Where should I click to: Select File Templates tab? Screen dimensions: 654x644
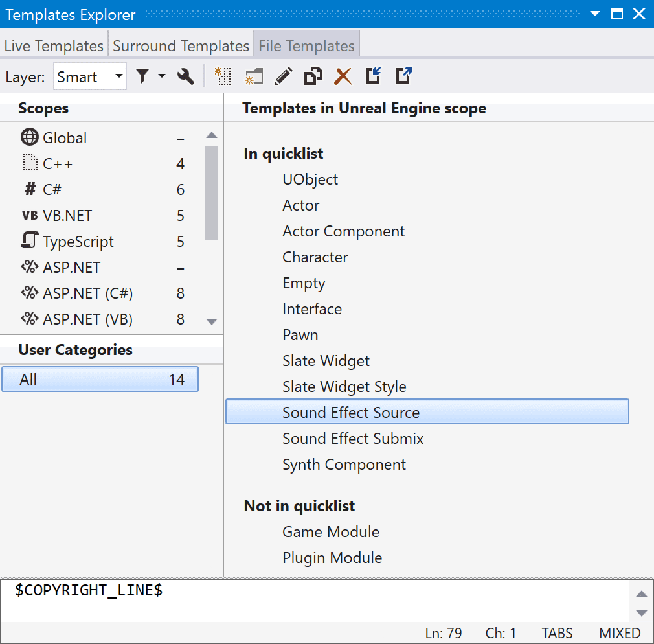[x=306, y=45]
